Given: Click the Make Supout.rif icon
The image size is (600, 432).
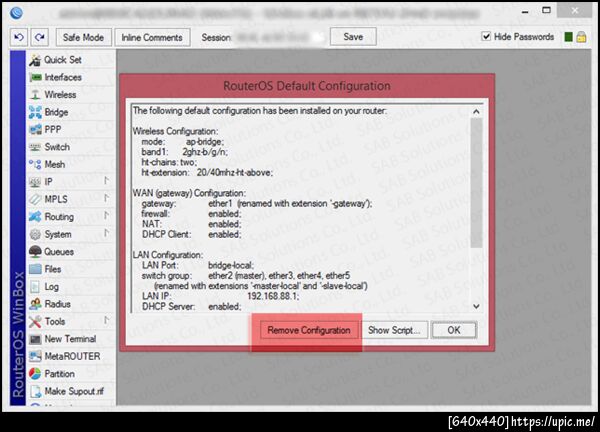Looking at the screenshot, I should (35, 391).
